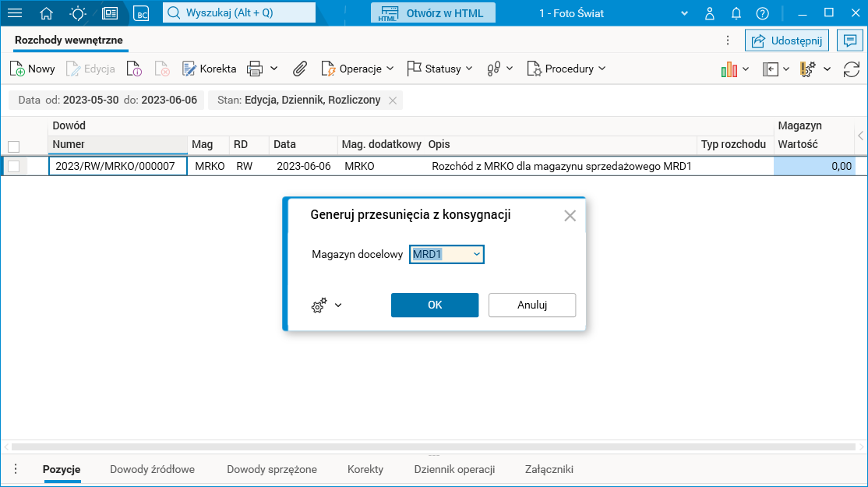Switch to the Korekty tab
868x487 pixels.
click(x=365, y=469)
